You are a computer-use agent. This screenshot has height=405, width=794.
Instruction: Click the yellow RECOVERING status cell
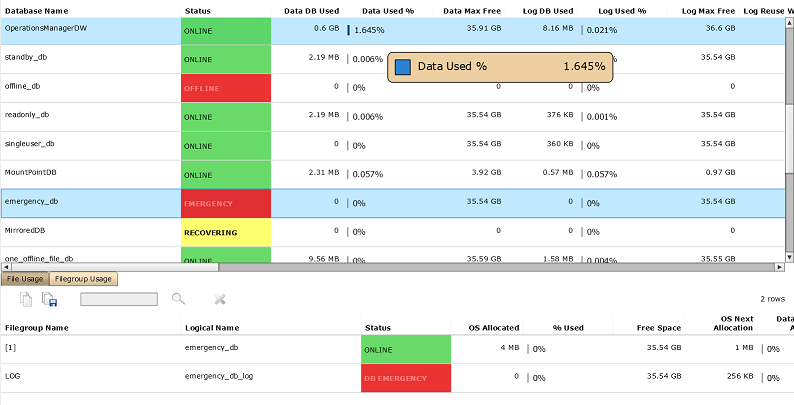(x=225, y=233)
